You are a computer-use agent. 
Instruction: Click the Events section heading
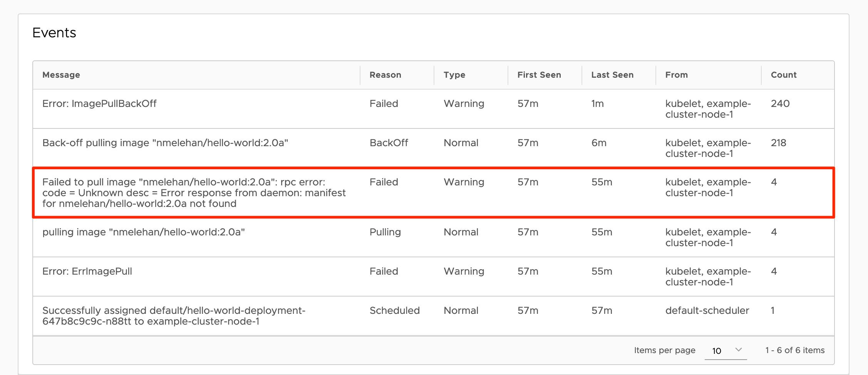[x=54, y=33]
